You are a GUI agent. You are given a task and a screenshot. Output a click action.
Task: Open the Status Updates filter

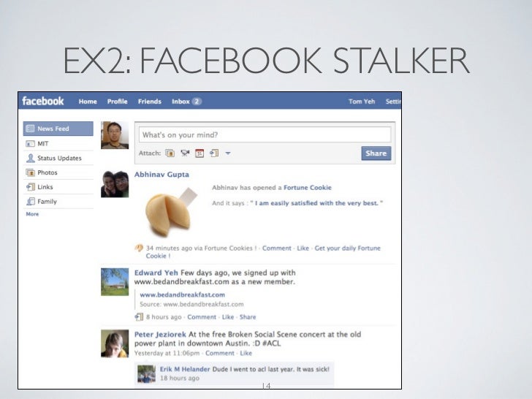click(58, 158)
